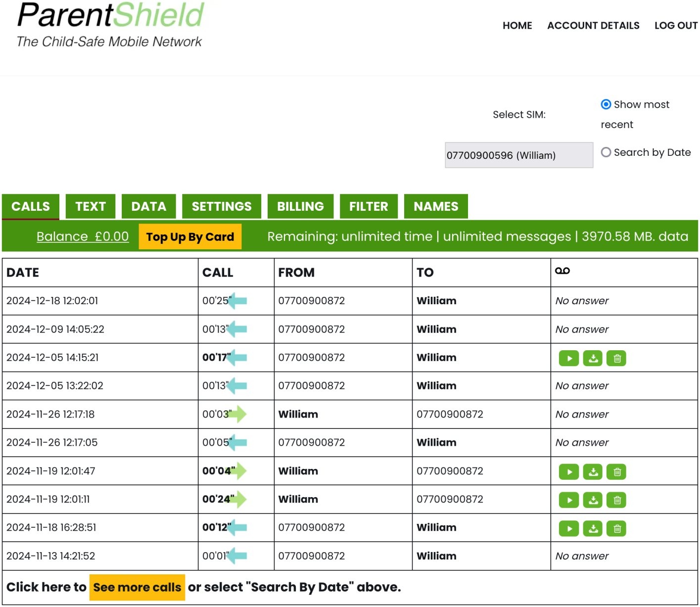The width and height of the screenshot is (700, 607).
Task: Expand the See more calls option
Action: [137, 587]
